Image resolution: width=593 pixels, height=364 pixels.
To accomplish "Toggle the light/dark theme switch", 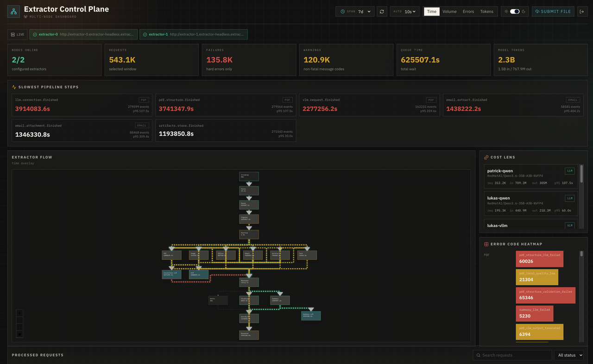I will tap(515, 12).
